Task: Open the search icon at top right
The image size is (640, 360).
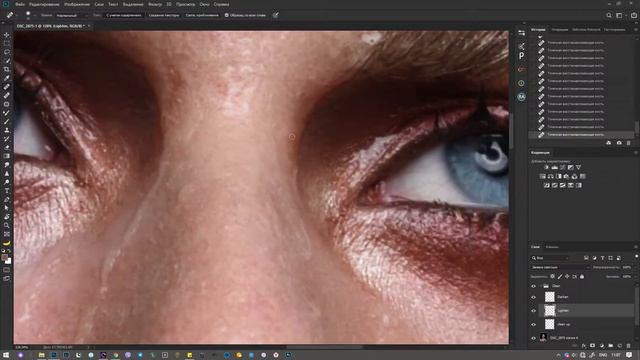Action: pyautogui.click(x=609, y=16)
